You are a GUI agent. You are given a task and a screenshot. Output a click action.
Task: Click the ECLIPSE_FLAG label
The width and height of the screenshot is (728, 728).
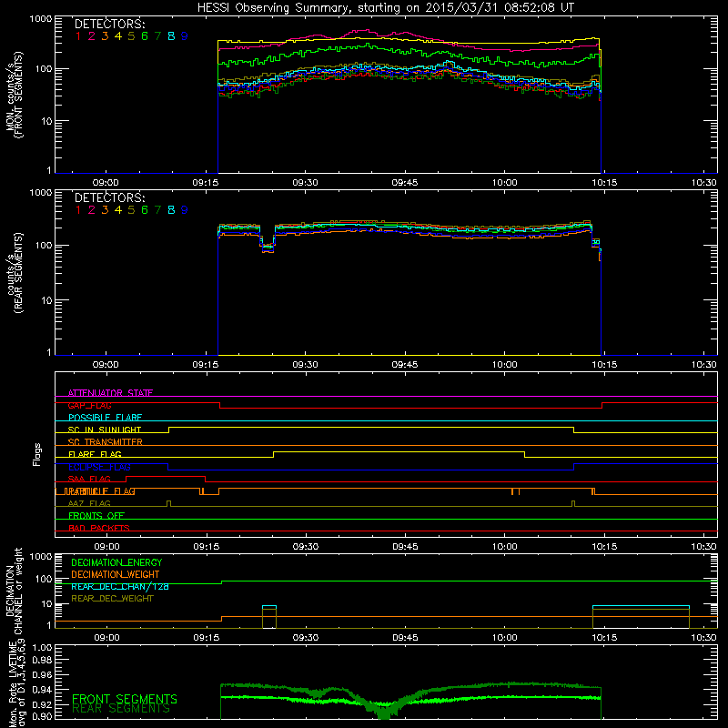99,467
